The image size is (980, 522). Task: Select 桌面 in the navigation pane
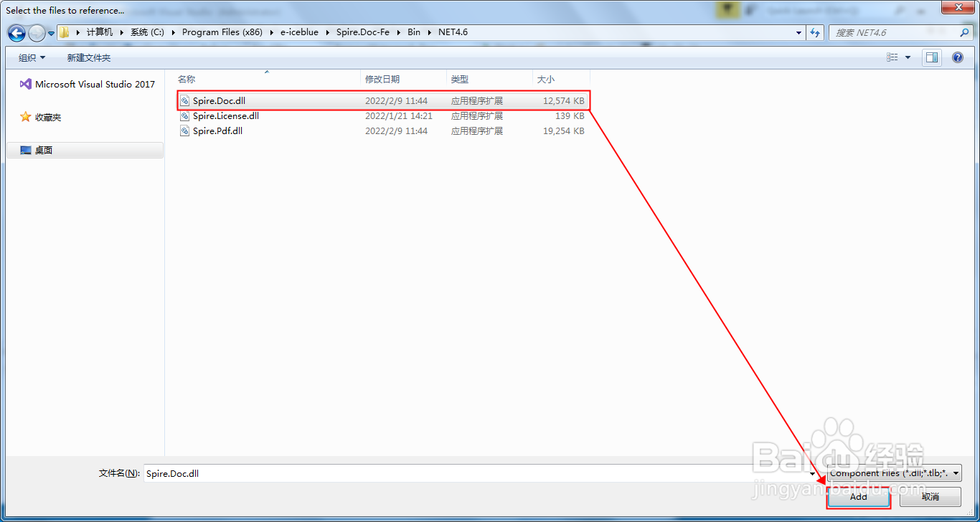coord(85,150)
